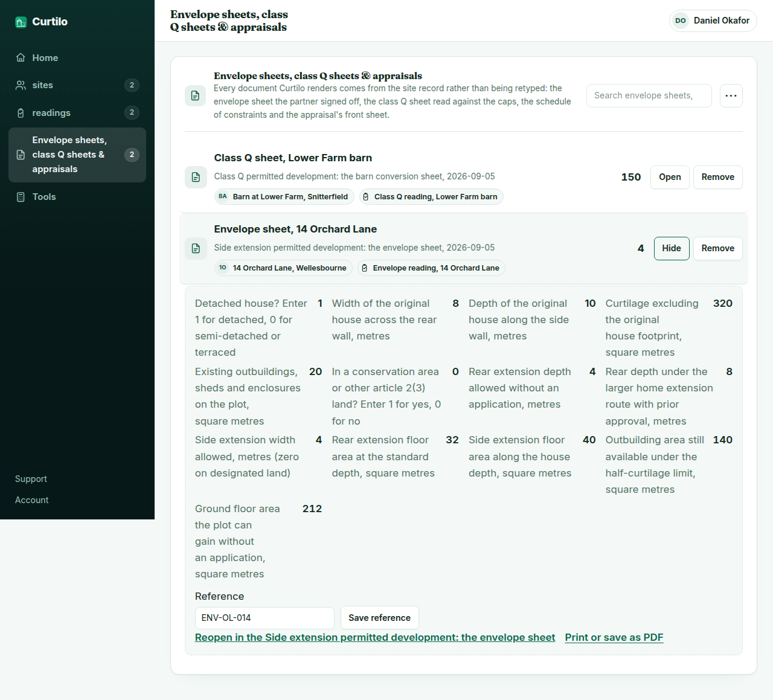
Task: Click the 'Reference' field label
Action: pos(219,596)
